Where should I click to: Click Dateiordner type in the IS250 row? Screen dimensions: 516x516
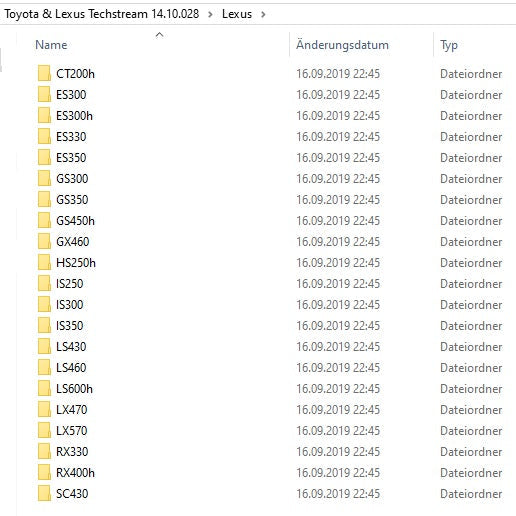coord(471,284)
